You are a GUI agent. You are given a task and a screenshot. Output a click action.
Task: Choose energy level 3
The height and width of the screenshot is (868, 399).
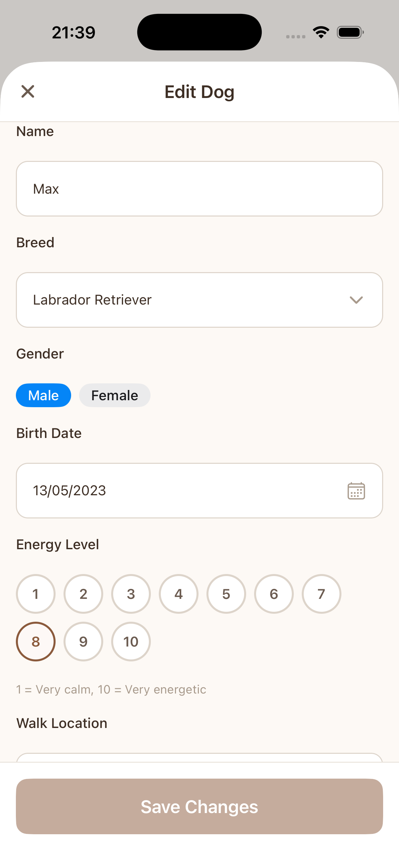click(131, 594)
